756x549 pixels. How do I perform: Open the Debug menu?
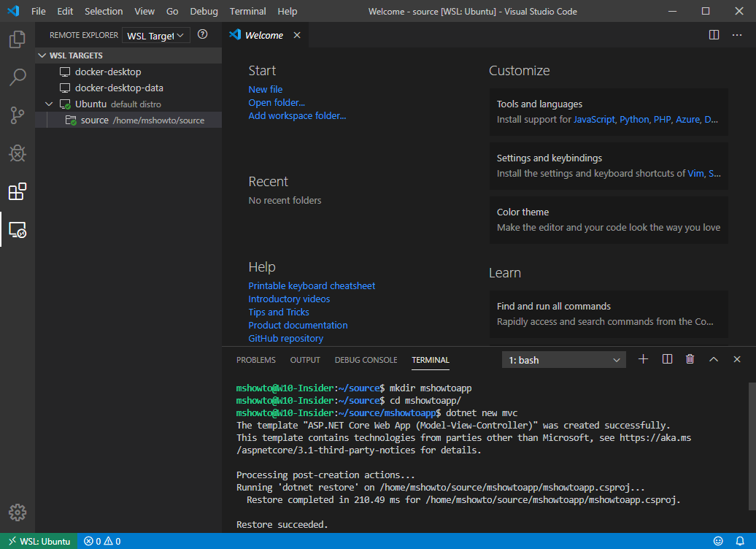pos(204,11)
